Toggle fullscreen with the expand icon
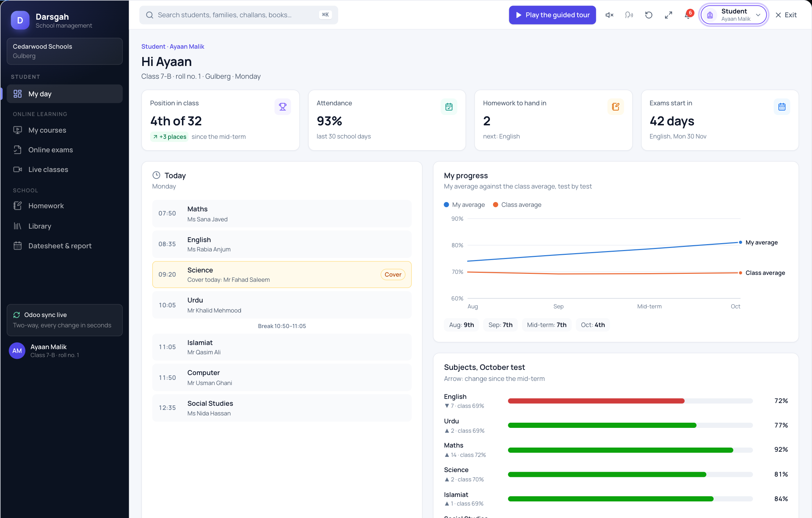 click(668, 15)
